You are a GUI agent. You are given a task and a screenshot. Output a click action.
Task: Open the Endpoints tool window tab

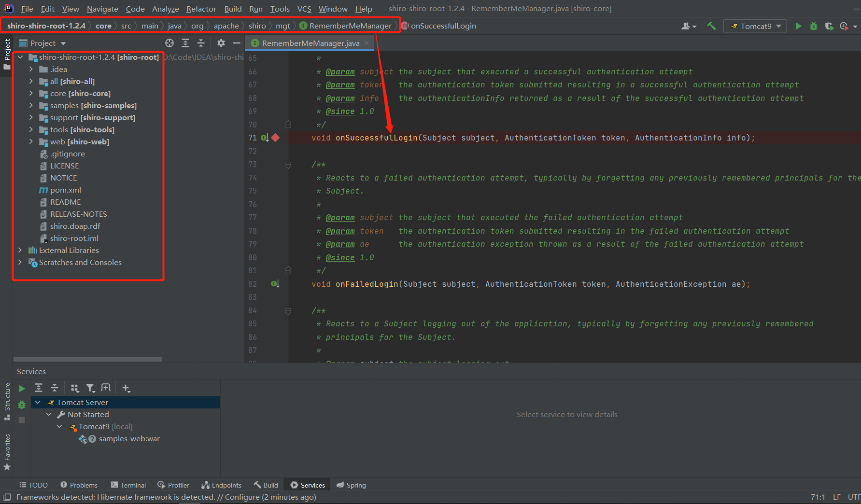pos(221,485)
